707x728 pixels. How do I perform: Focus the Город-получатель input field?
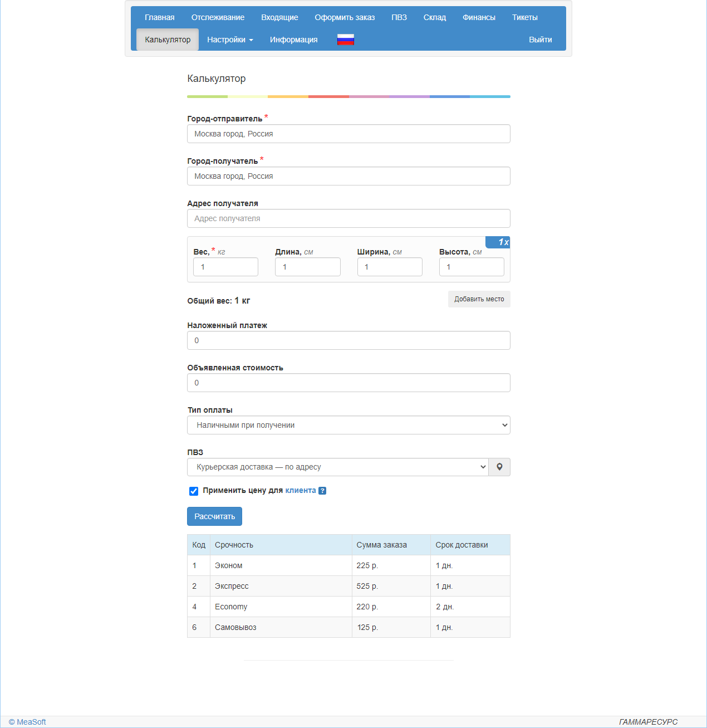click(x=348, y=176)
